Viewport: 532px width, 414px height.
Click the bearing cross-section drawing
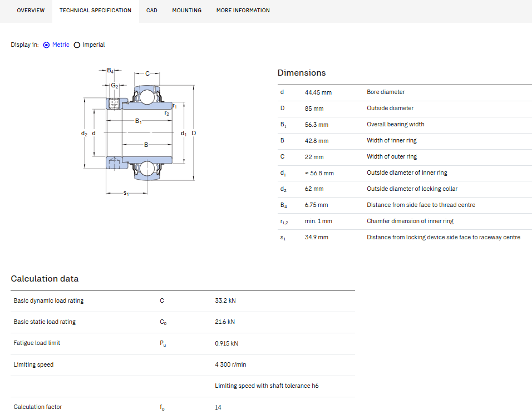click(x=139, y=132)
